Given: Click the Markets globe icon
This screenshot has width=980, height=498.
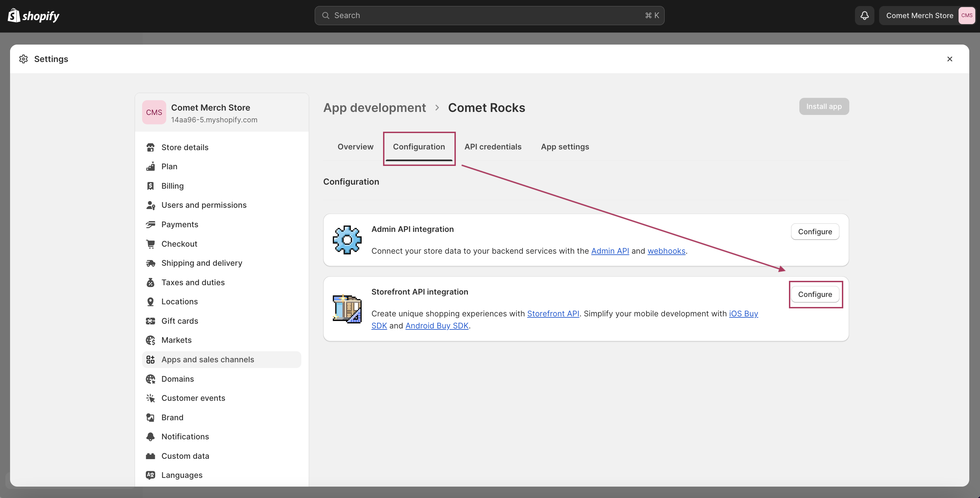Looking at the screenshot, I should click(x=150, y=340).
